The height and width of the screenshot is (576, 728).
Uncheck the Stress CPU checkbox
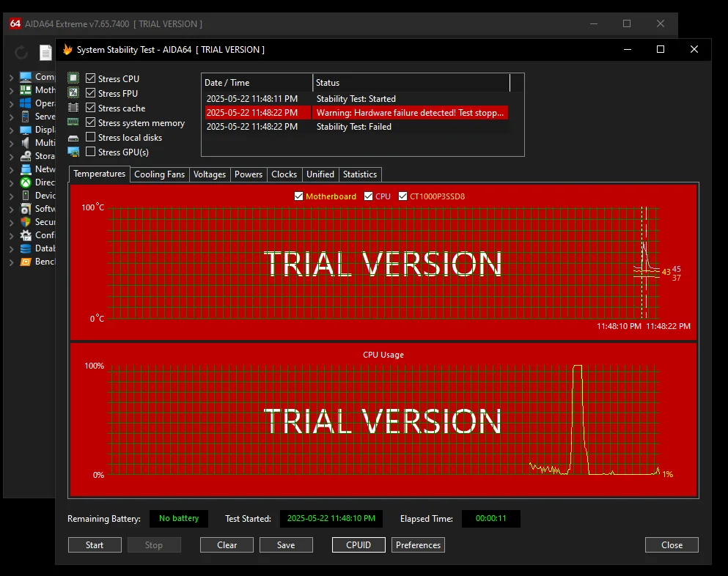91,78
